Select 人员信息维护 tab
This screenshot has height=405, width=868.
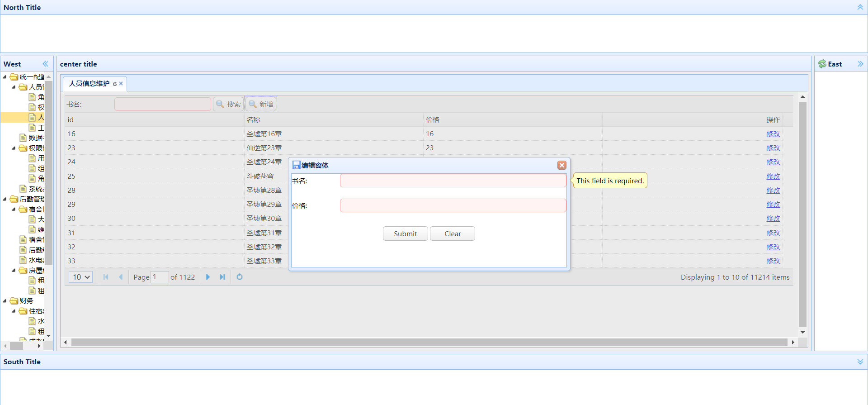tap(89, 84)
